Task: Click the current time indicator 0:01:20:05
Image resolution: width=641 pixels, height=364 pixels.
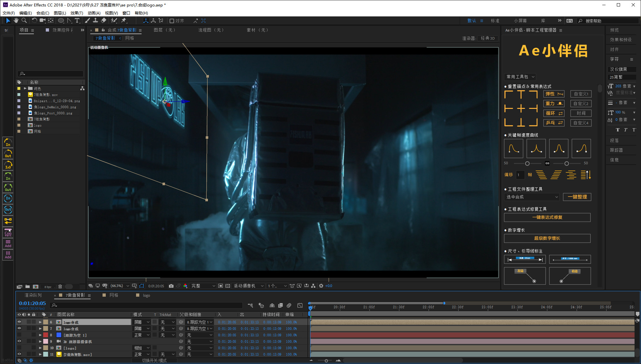Action: point(32,303)
